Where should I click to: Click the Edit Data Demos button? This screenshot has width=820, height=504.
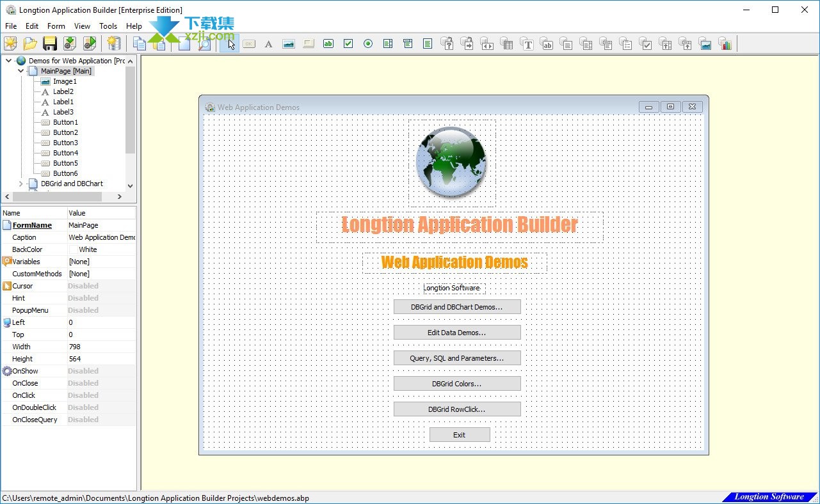click(457, 333)
